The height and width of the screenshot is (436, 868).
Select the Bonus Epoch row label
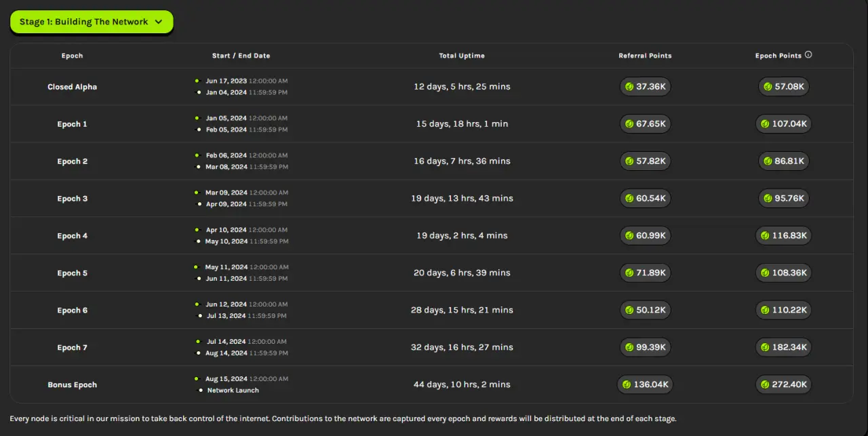(72, 385)
